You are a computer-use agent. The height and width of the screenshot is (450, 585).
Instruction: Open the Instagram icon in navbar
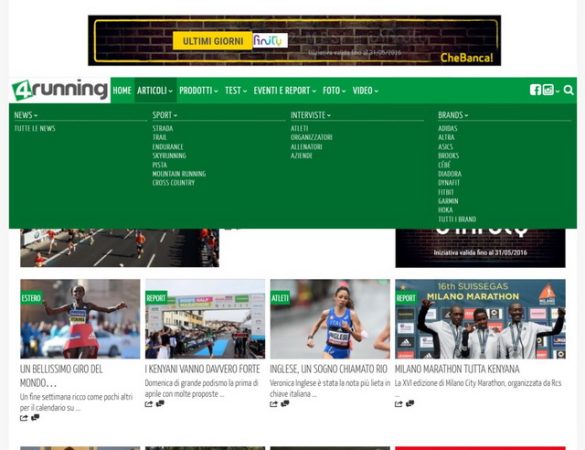click(x=548, y=90)
